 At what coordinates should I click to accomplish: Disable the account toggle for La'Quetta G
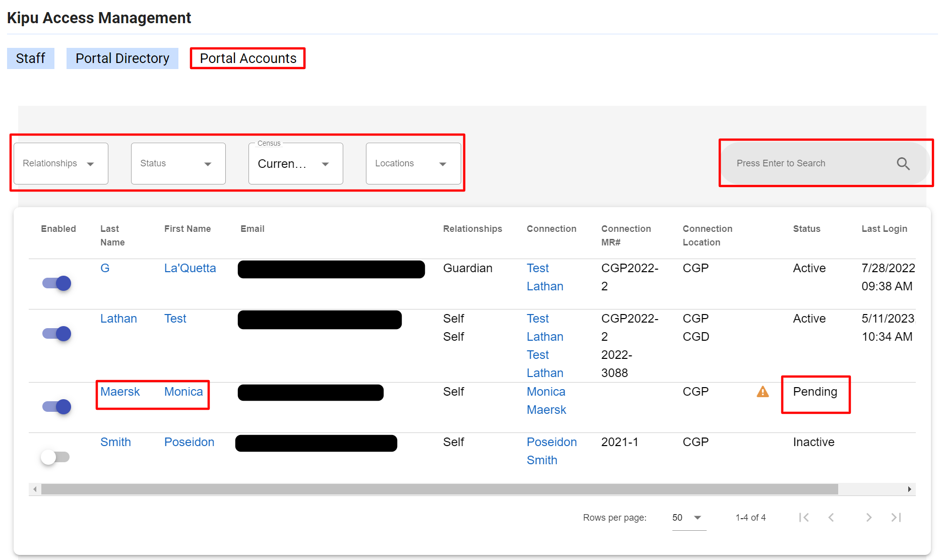56,283
